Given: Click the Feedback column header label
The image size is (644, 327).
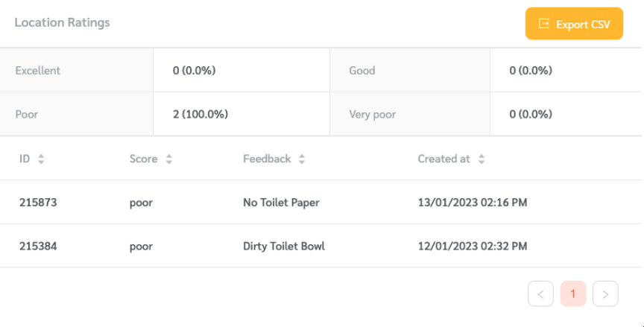Looking at the screenshot, I should point(267,159).
